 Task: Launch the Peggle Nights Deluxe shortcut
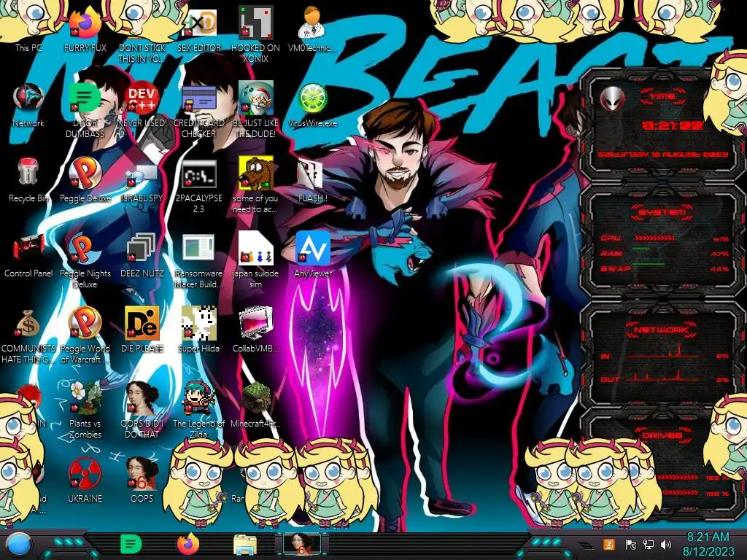85,260
